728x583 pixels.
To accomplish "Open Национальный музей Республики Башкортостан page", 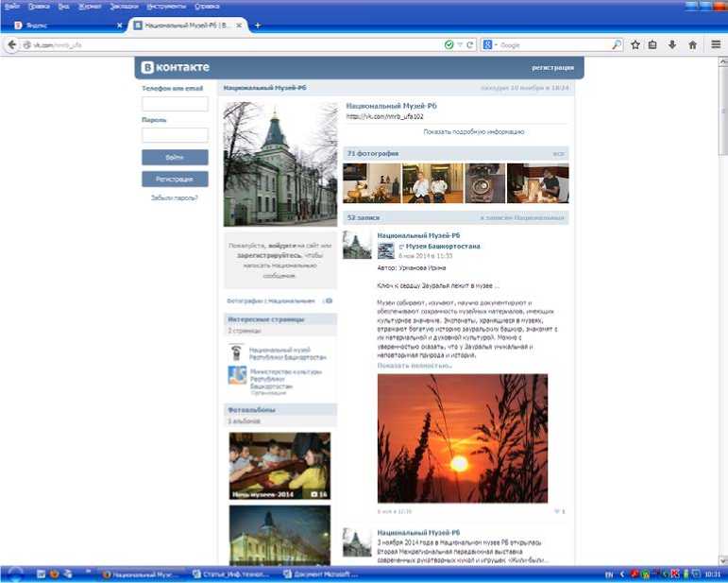I will 287,353.
